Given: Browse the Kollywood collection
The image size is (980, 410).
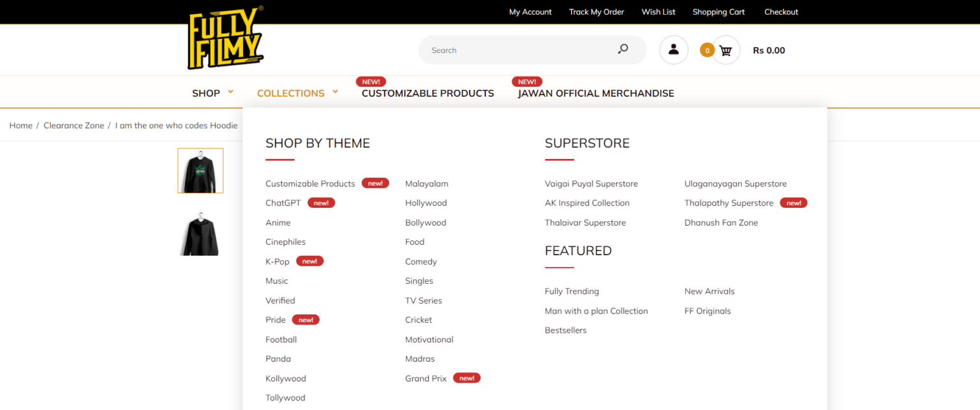Looking at the screenshot, I should (x=286, y=378).
